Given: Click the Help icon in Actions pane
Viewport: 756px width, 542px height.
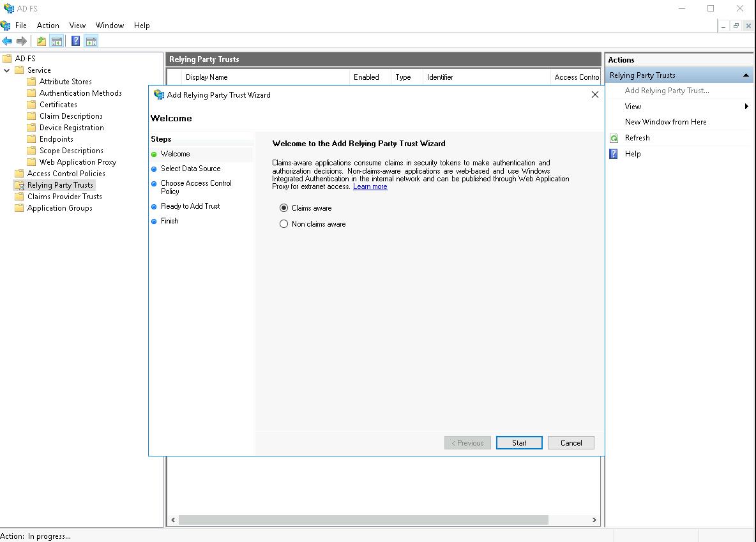Looking at the screenshot, I should tap(614, 154).
